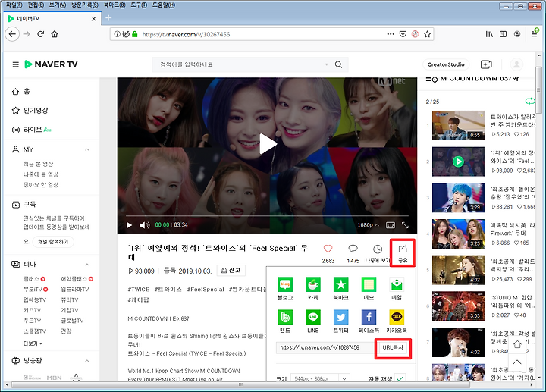The image size is (546, 392).
Task: Open the Firefox account icon
Action: [517, 34]
